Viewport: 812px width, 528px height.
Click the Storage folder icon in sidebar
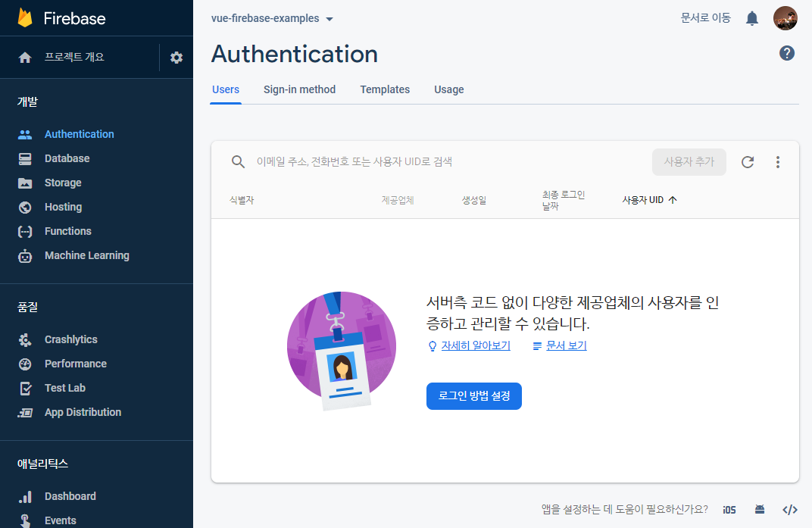click(x=25, y=183)
